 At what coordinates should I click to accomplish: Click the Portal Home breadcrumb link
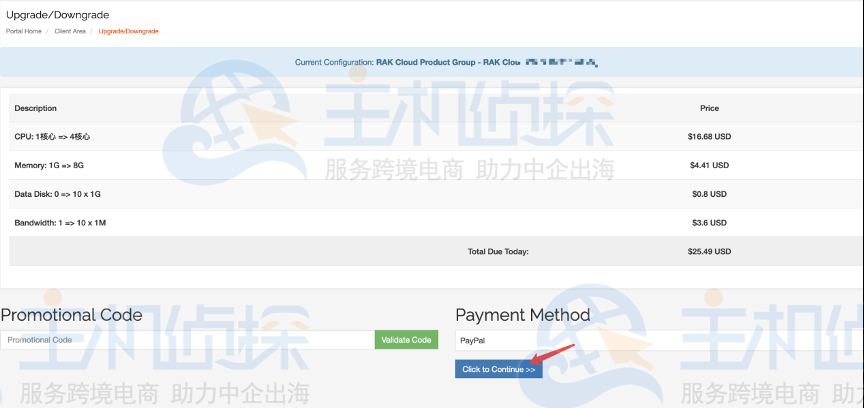(x=24, y=31)
